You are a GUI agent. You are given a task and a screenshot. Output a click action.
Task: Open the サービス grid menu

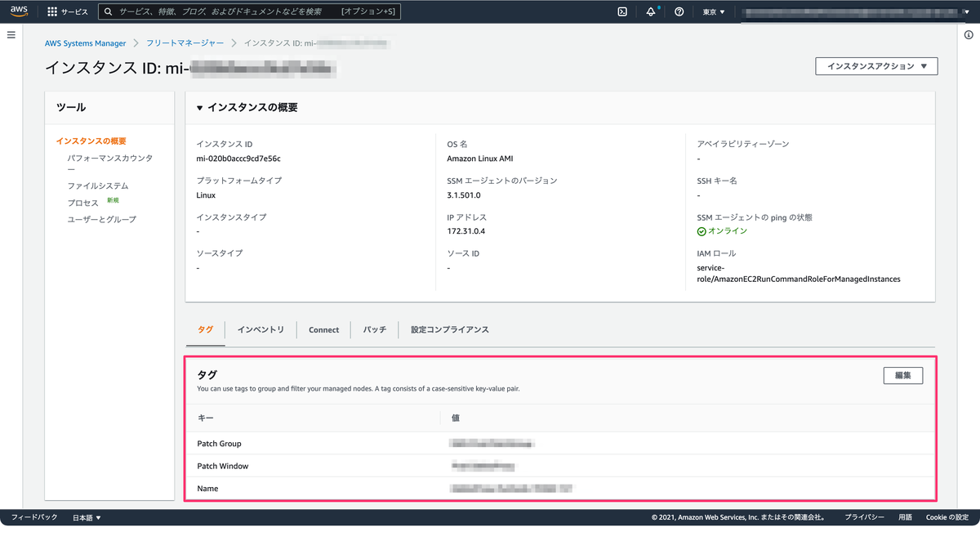[x=68, y=11]
